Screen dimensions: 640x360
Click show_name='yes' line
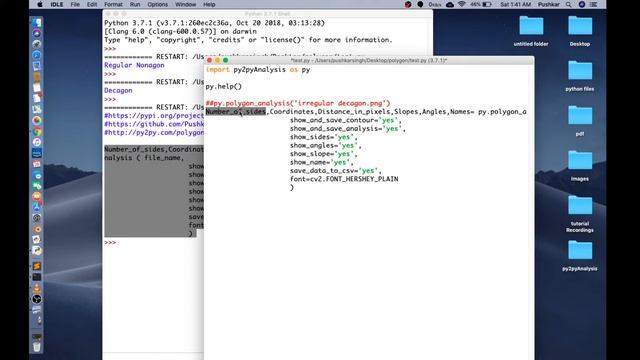pyautogui.click(x=322, y=162)
